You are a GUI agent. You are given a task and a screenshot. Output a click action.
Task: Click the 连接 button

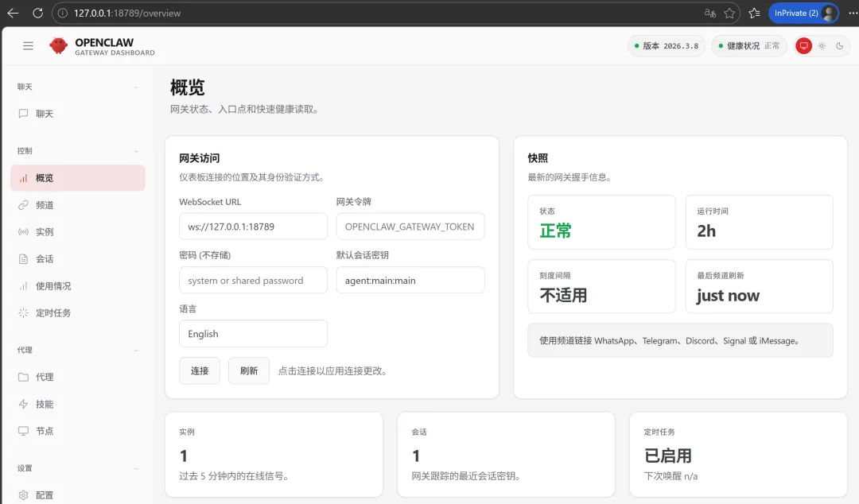[200, 371]
